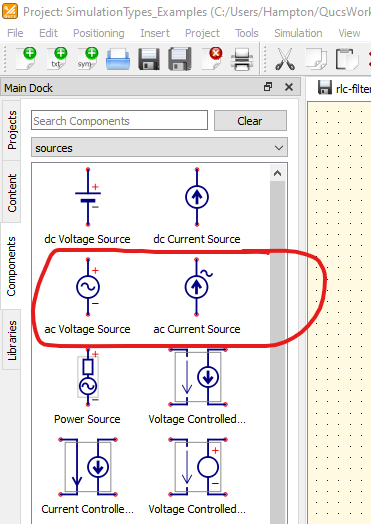Open the View menu
This screenshot has width=371, height=524.
pos(349,33)
